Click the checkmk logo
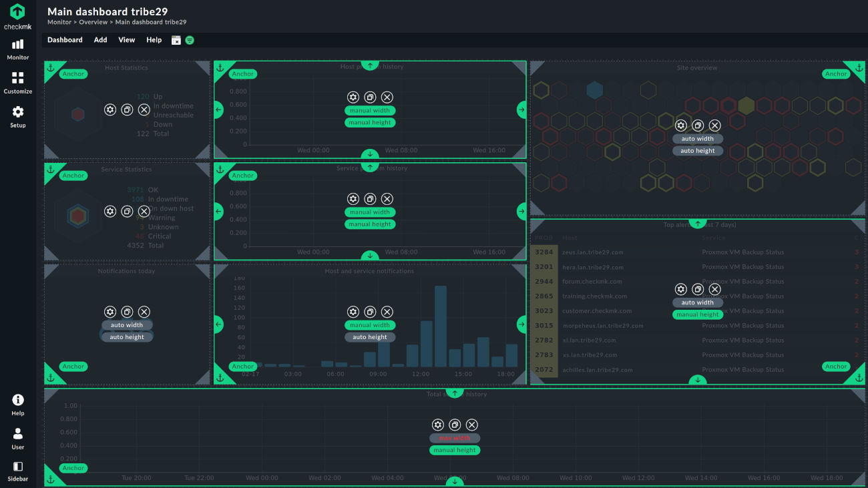The height and width of the screenshot is (488, 868). click(18, 17)
